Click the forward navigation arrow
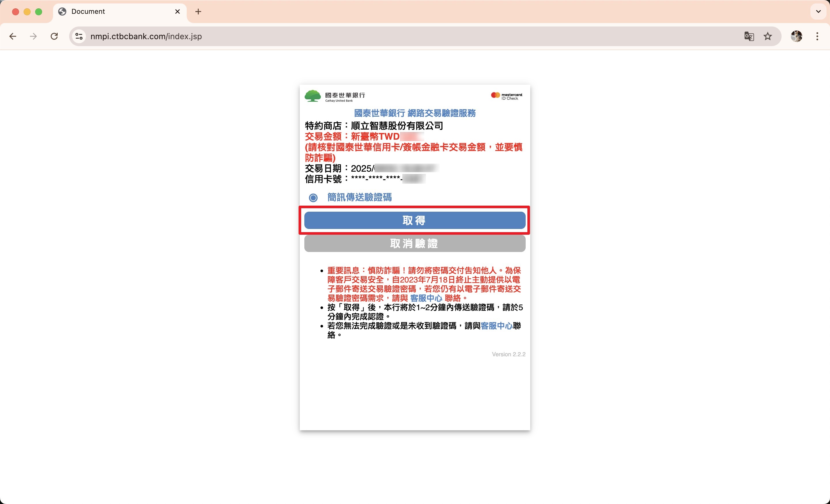830x504 pixels. pyautogui.click(x=33, y=36)
